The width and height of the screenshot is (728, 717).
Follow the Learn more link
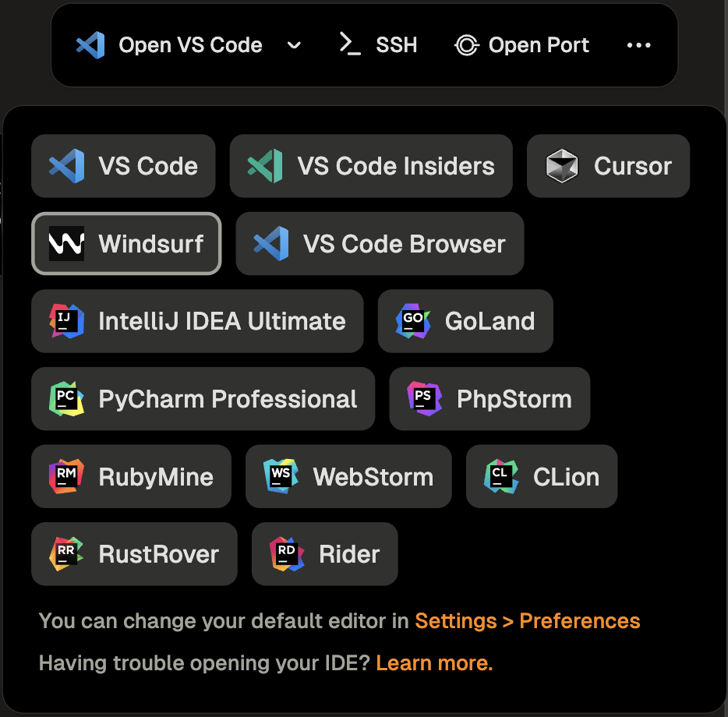coord(434,662)
